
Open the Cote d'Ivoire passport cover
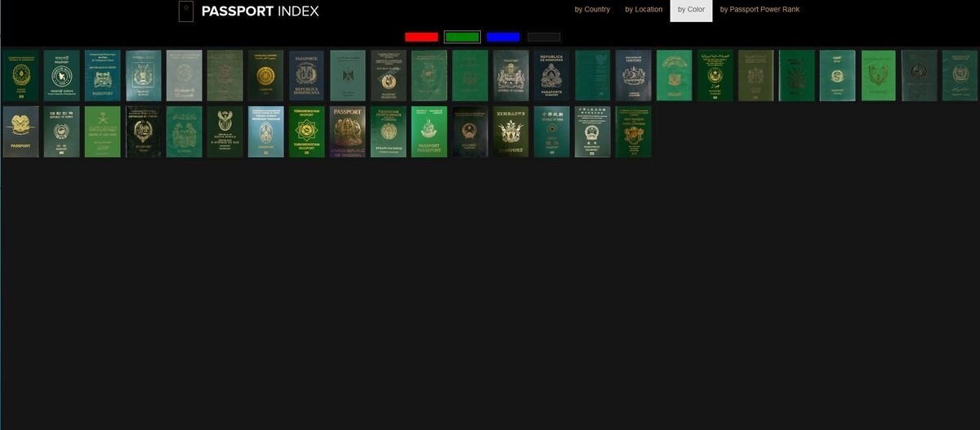click(x=633, y=132)
